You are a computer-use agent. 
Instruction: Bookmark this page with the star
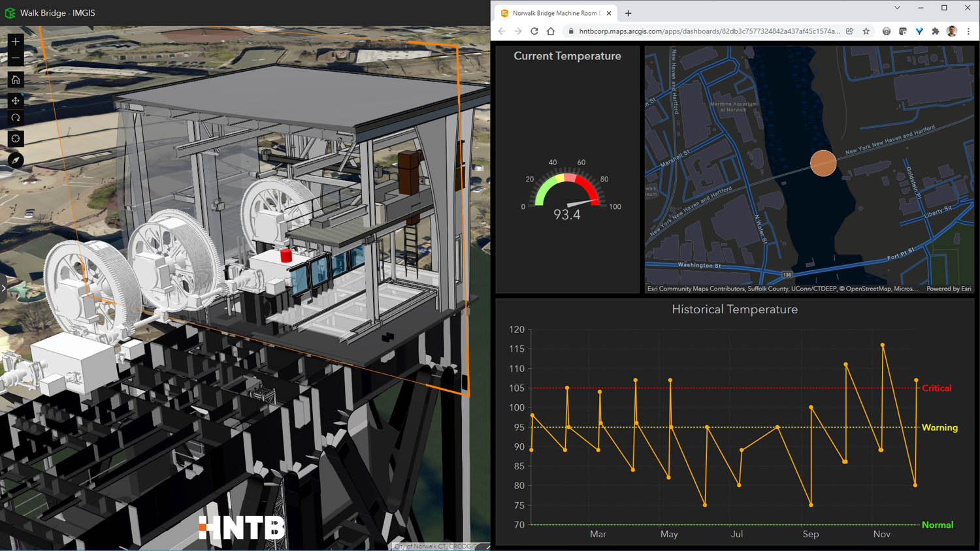coord(866,31)
